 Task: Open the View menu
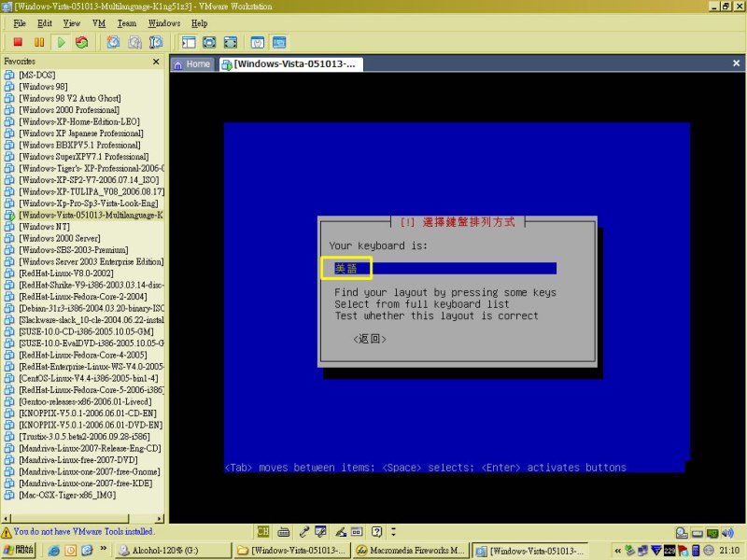72,22
